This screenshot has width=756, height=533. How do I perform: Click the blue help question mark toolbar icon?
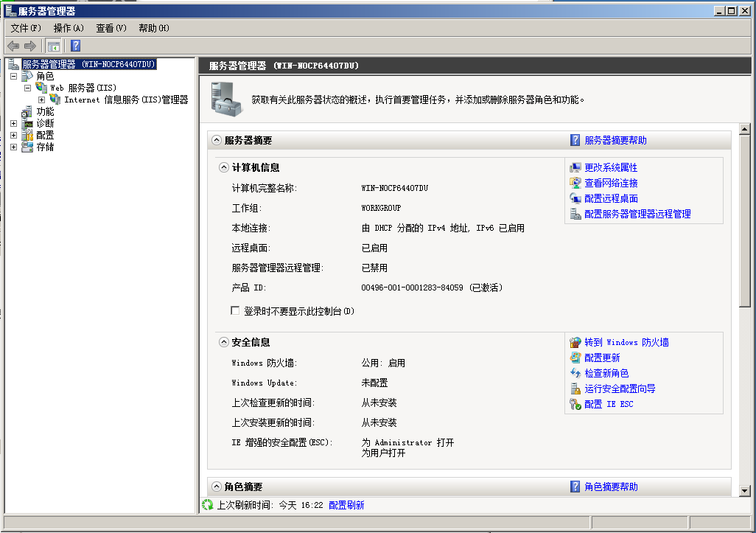pyautogui.click(x=75, y=46)
